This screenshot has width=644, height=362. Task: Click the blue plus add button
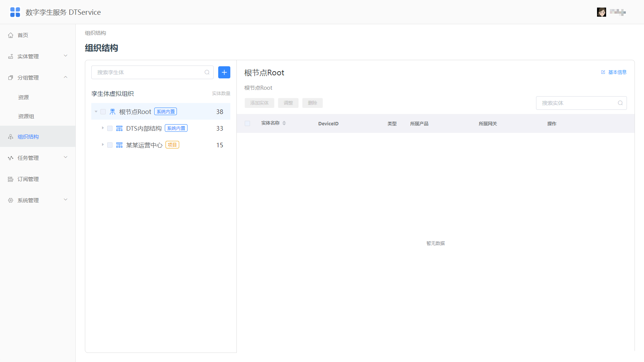coord(224,72)
